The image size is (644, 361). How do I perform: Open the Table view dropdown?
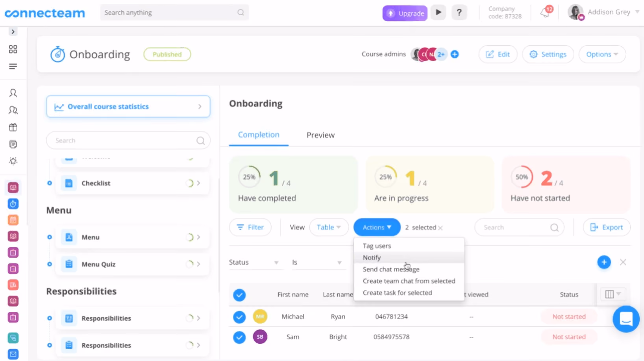329,227
